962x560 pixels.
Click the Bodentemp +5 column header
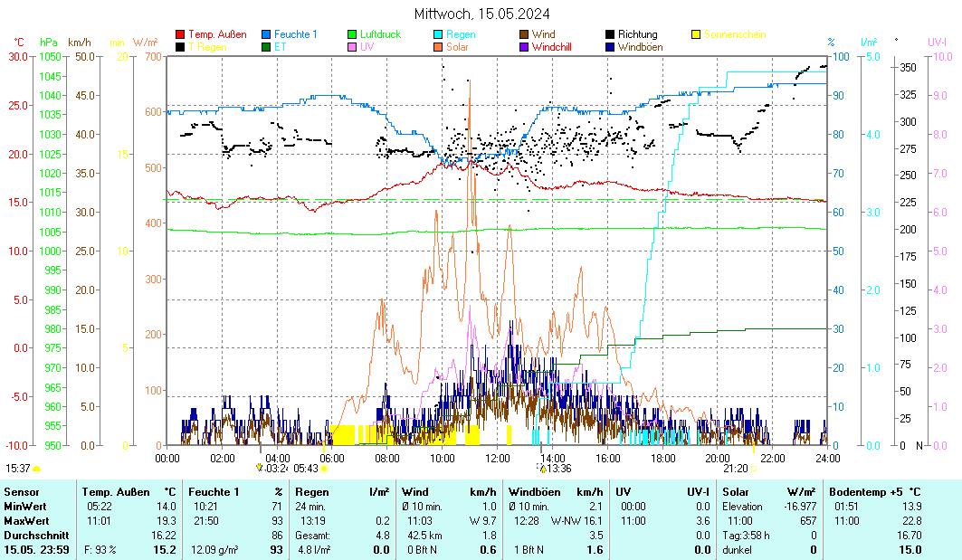tap(866, 492)
